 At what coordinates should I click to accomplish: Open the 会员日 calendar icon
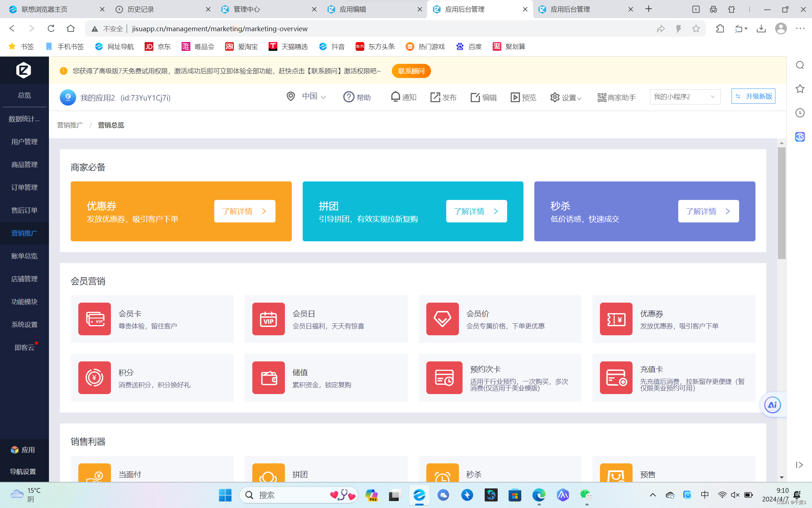pos(268,319)
